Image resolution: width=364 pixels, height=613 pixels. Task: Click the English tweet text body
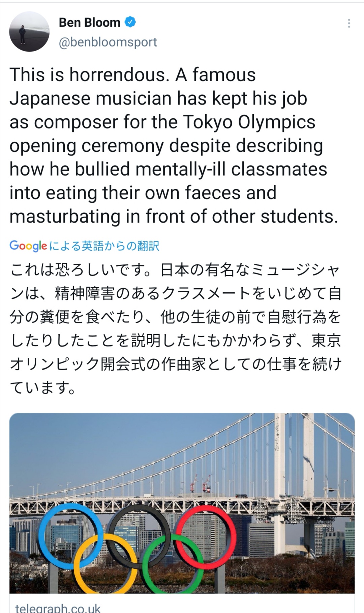click(x=169, y=145)
